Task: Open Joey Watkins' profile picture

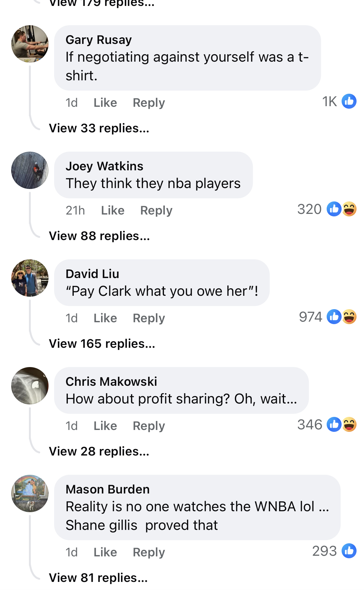Action: click(x=30, y=170)
